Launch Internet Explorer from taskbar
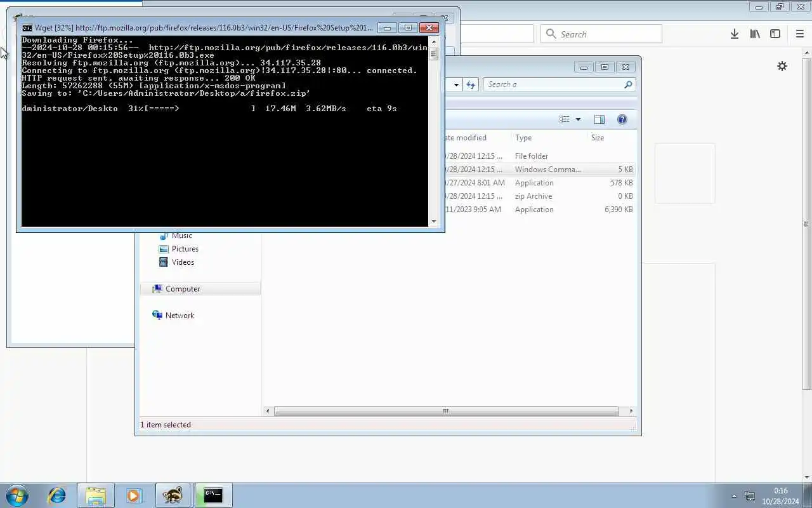812x508 pixels. click(x=57, y=495)
